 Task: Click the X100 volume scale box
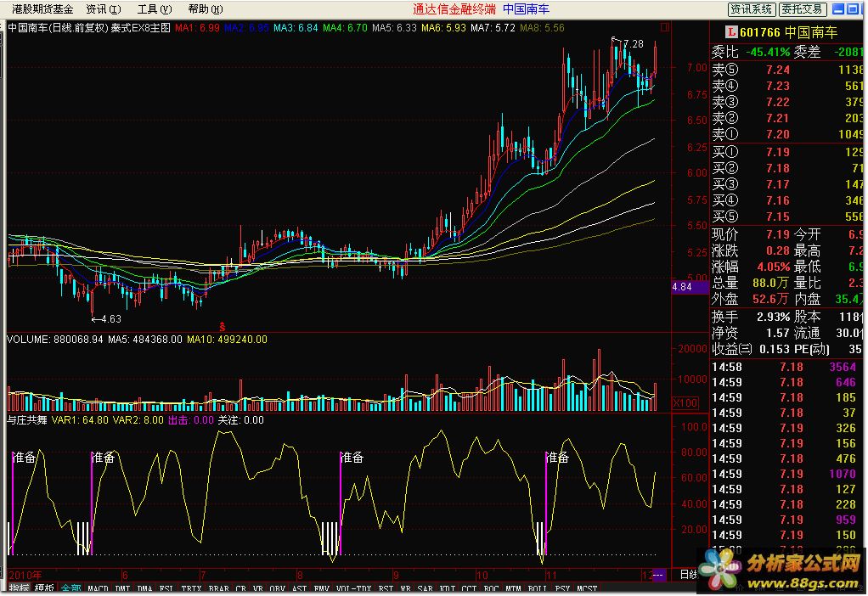coord(685,403)
